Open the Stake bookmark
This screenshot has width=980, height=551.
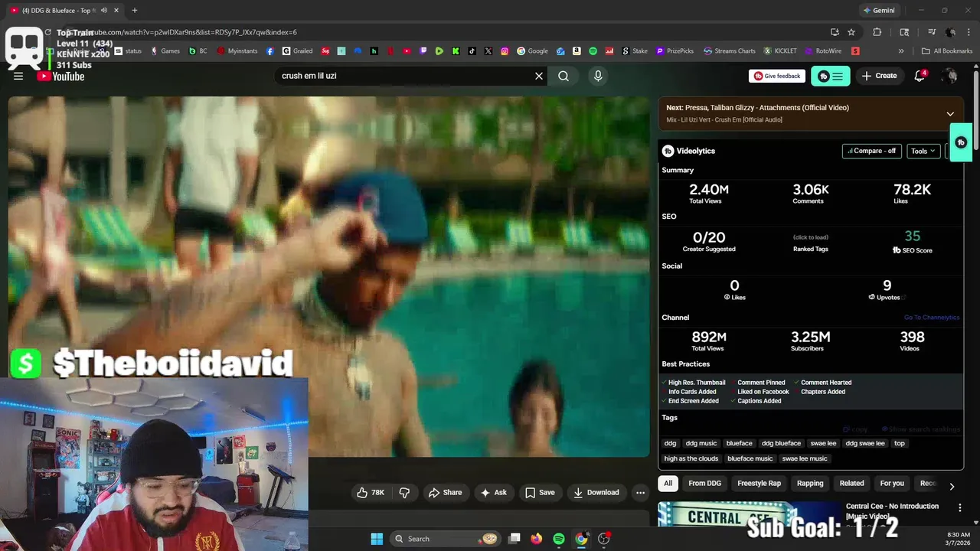tap(635, 51)
